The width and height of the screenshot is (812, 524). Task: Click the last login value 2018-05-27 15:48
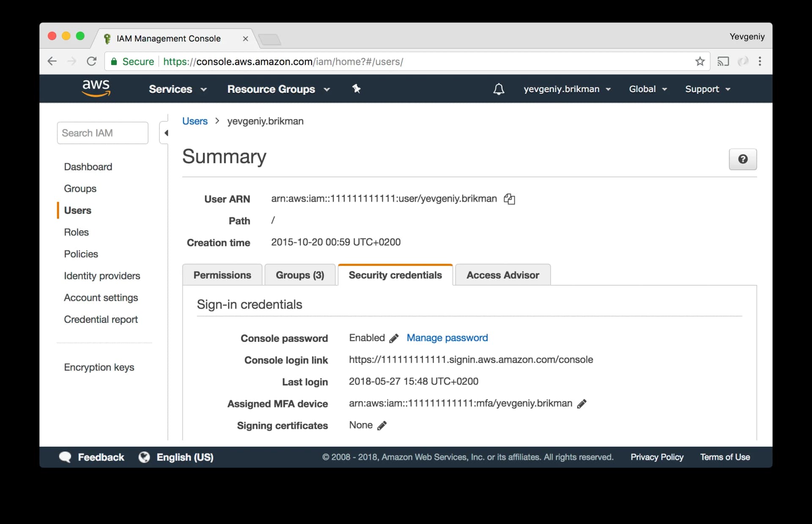[413, 382]
